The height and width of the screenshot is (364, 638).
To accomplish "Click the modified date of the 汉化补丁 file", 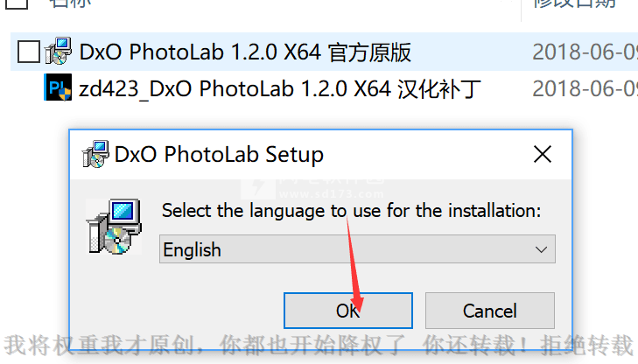I will (585, 88).
